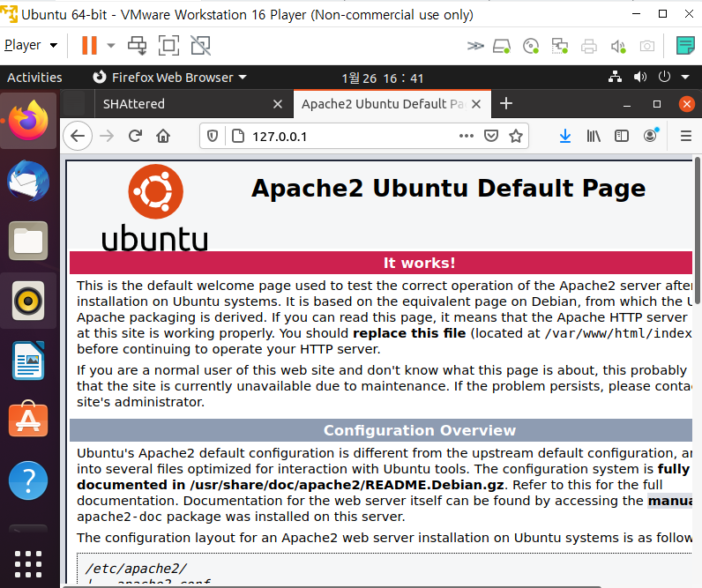This screenshot has width=702, height=588.
Task: Open Rhythmbox from the dock
Action: coord(28,301)
